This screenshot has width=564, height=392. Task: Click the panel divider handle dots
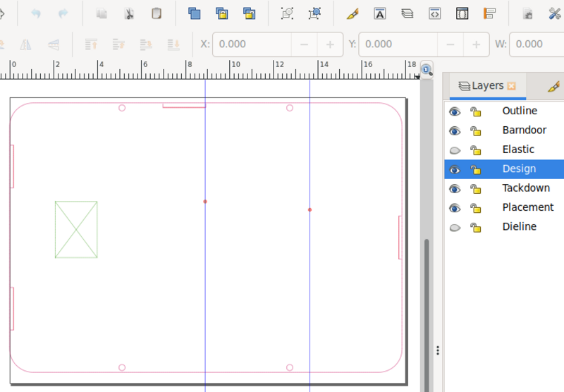(438, 350)
